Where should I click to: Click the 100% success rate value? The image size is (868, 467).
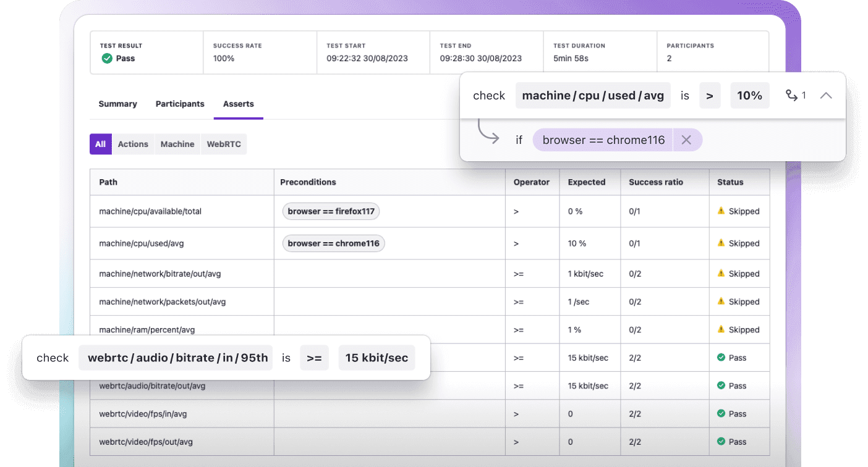tap(224, 59)
